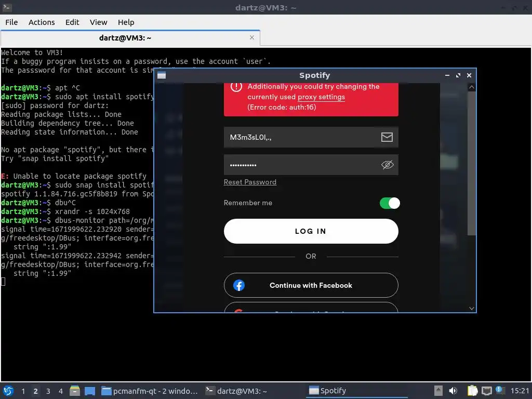Click the username field containing M3m3sL0l

coord(311,137)
